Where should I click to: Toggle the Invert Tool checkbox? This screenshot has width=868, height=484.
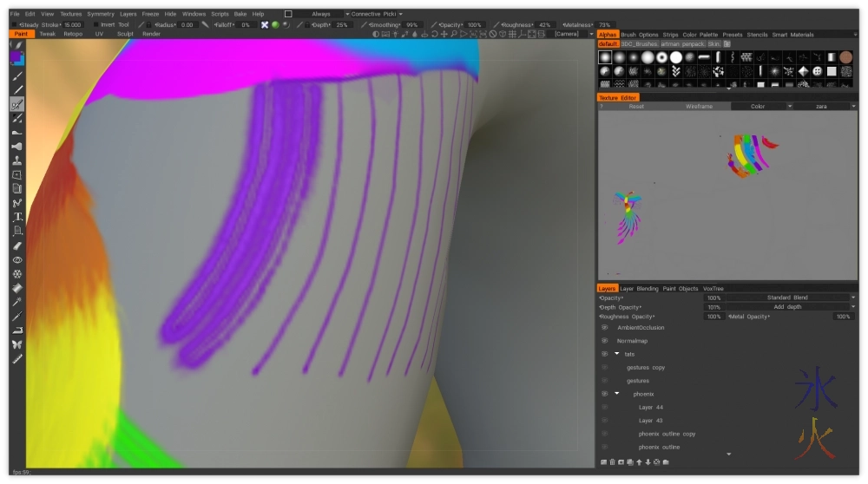[95, 25]
